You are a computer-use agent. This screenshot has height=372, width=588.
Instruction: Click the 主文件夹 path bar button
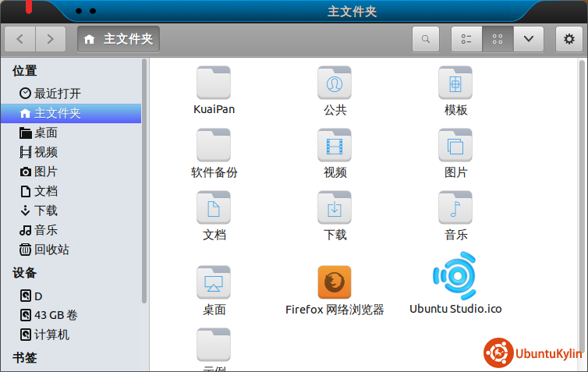(x=119, y=39)
